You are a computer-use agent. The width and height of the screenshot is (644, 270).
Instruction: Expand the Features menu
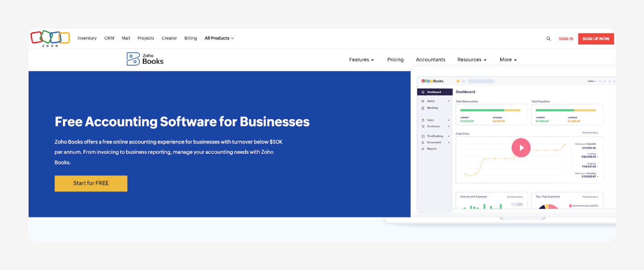[361, 60]
